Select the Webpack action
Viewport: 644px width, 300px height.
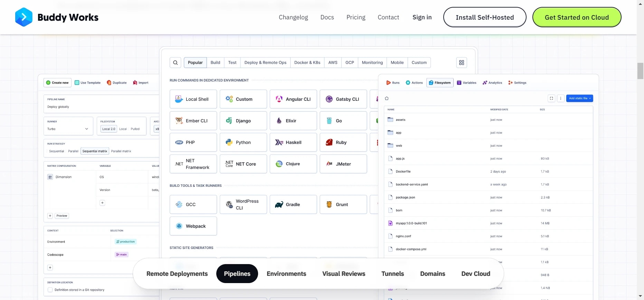(193, 226)
